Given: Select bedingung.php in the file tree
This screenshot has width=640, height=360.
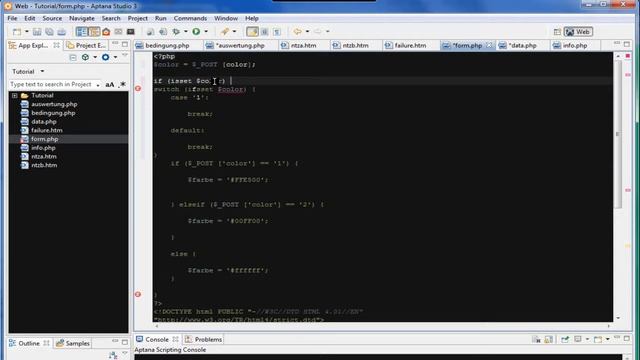Looking at the screenshot, I should tap(53, 113).
